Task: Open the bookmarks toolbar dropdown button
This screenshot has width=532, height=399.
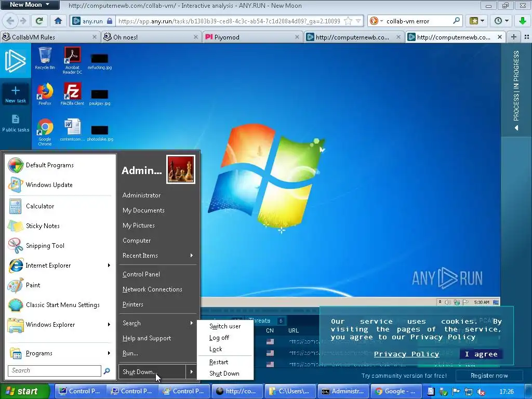Action: [476, 21]
